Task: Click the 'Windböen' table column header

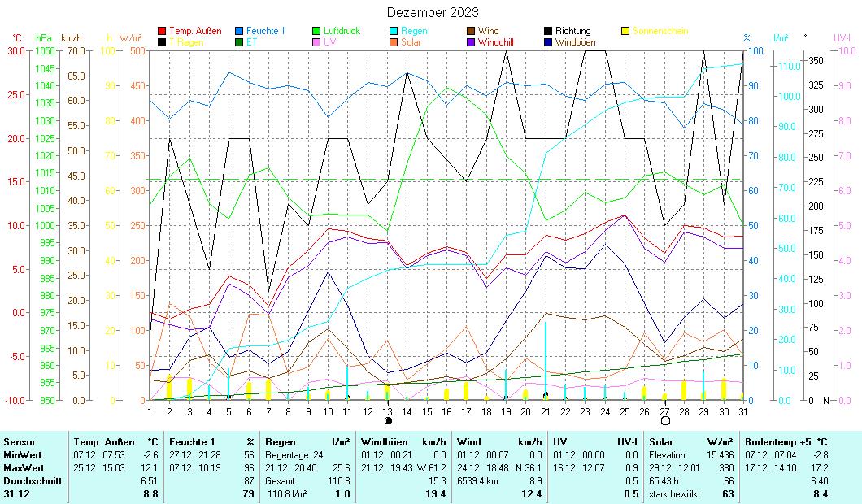Action: tap(385, 442)
